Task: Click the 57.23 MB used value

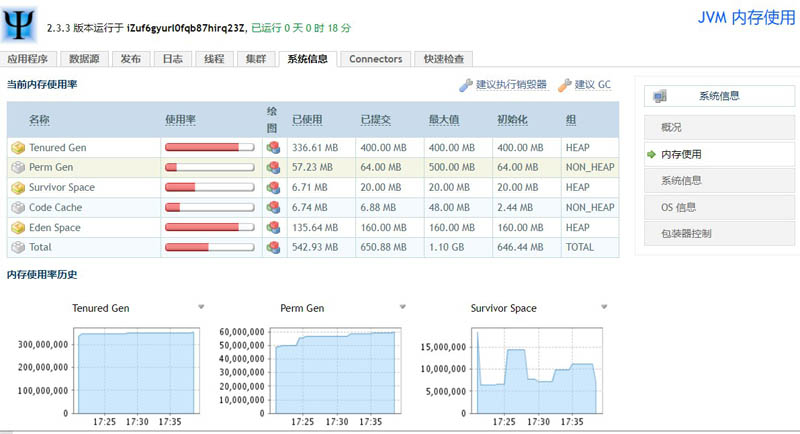Action: point(312,167)
